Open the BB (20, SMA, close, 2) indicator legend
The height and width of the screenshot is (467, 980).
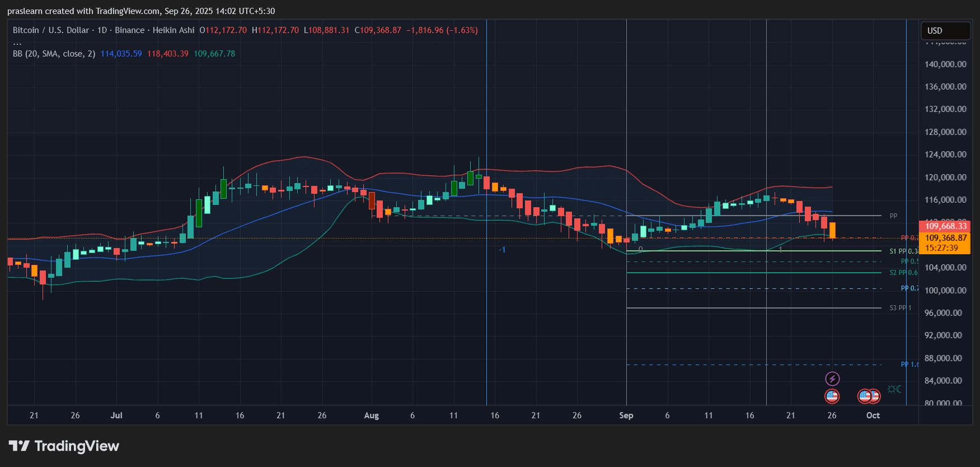[x=54, y=54]
